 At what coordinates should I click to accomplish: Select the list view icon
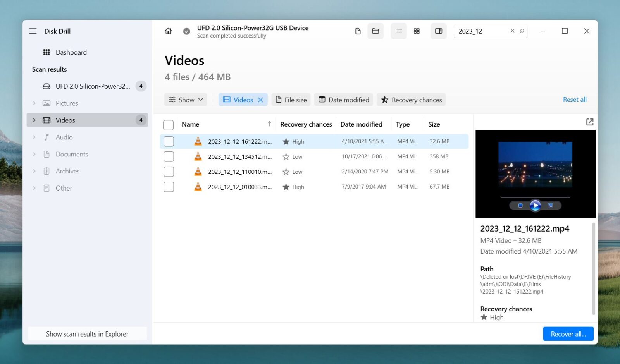398,31
